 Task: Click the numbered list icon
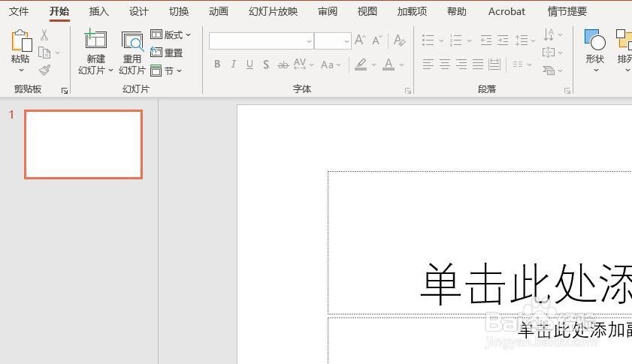[456, 41]
